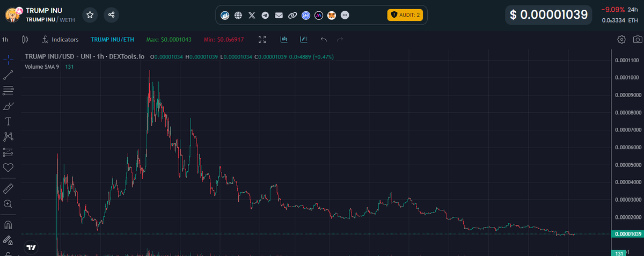
Task: Toggle the first chart overlay icon in toolbar
Action: [284, 39]
